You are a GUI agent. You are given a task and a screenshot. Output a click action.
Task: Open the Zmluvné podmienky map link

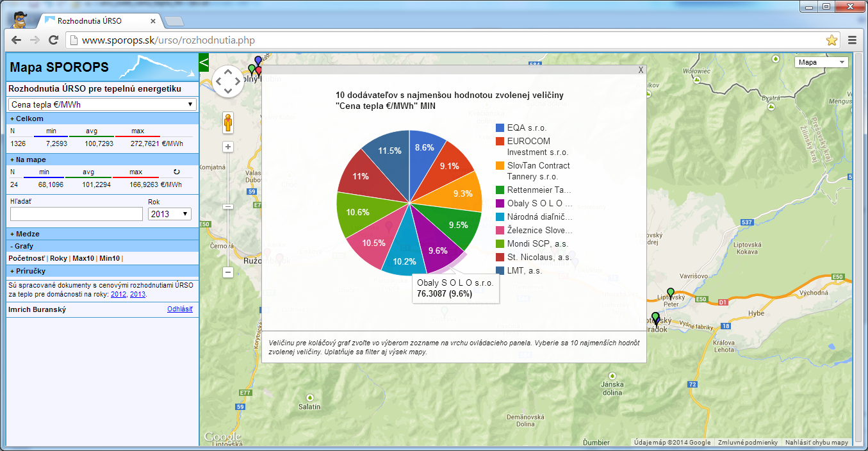748,443
